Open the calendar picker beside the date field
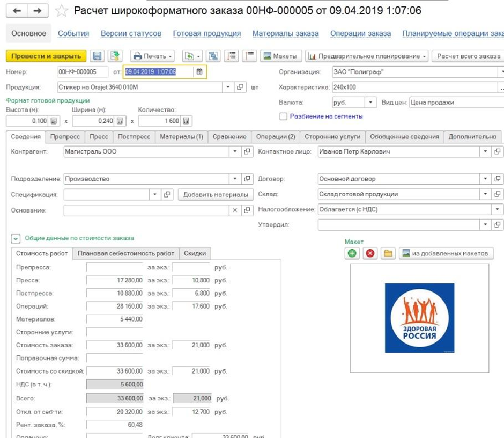 pos(199,72)
